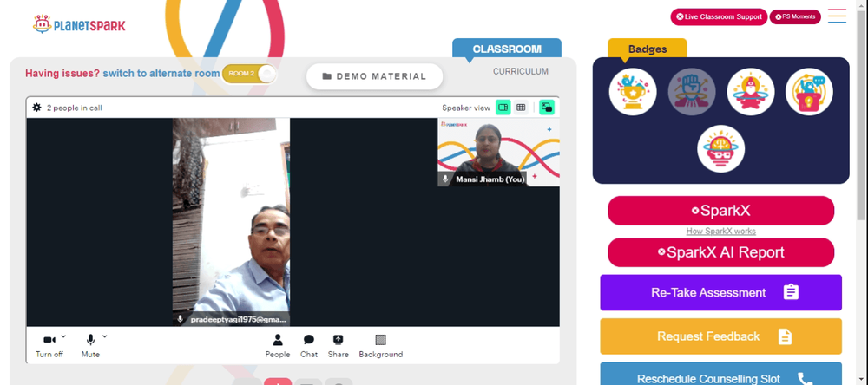Image resolution: width=868 pixels, height=385 pixels.
Task: Follow the How SparkX works link
Action: [720, 232]
